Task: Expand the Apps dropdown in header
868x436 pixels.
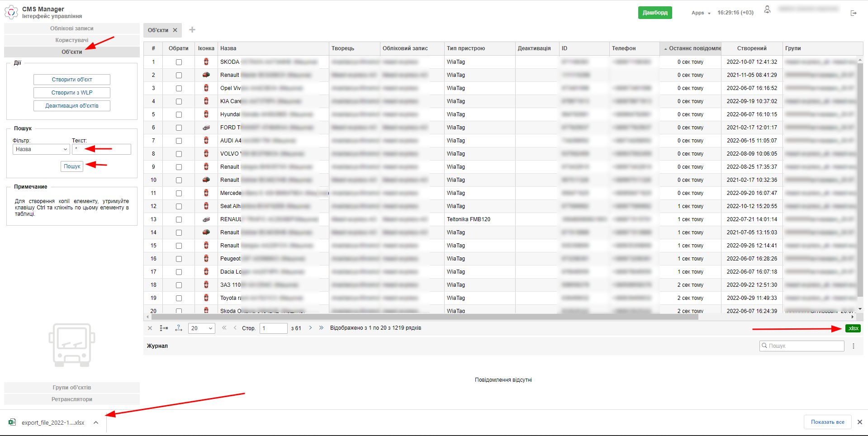Action: (x=701, y=13)
